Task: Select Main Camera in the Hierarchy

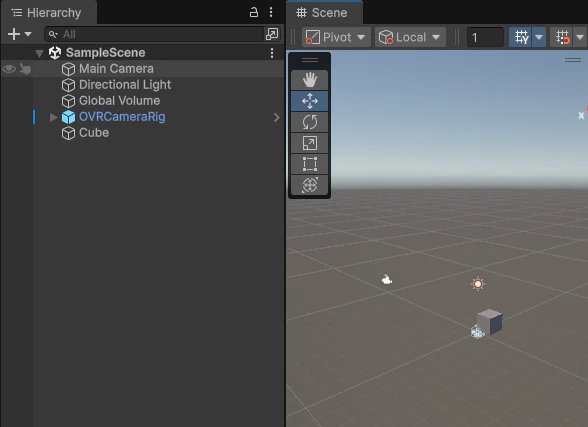Action: click(x=116, y=69)
